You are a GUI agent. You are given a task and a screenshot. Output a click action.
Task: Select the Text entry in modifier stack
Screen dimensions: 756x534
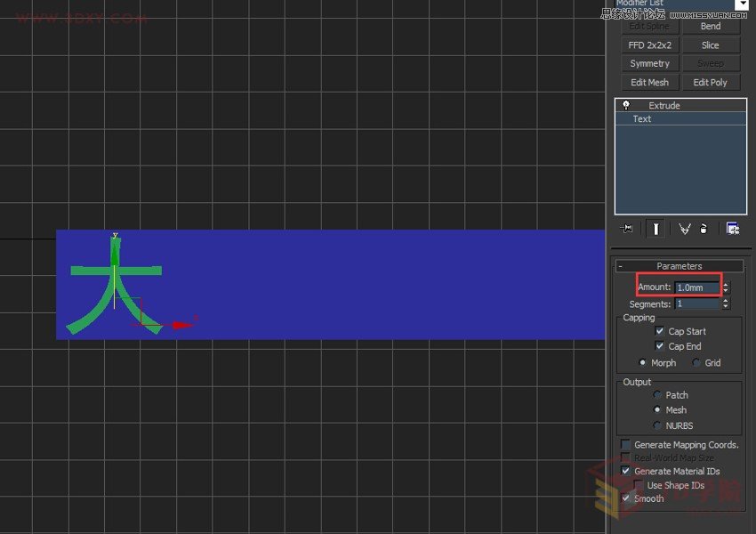click(641, 118)
